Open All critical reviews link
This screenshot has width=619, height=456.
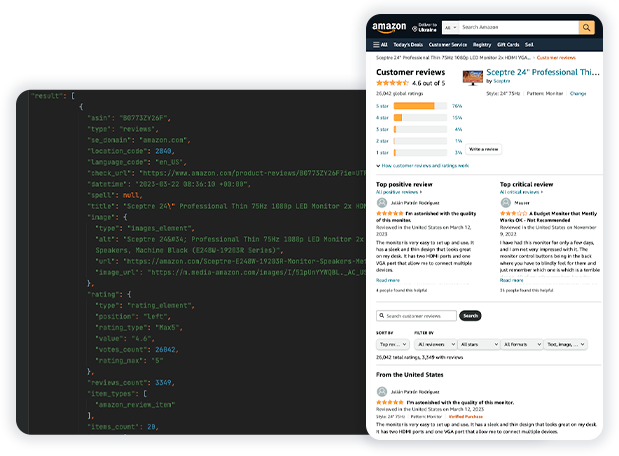coord(521,192)
